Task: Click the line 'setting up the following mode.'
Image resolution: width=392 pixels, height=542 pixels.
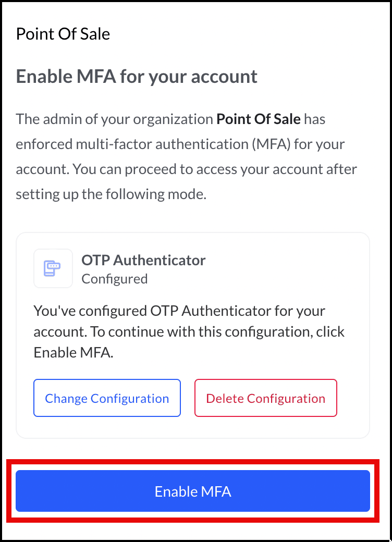Action: [x=111, y=194]
